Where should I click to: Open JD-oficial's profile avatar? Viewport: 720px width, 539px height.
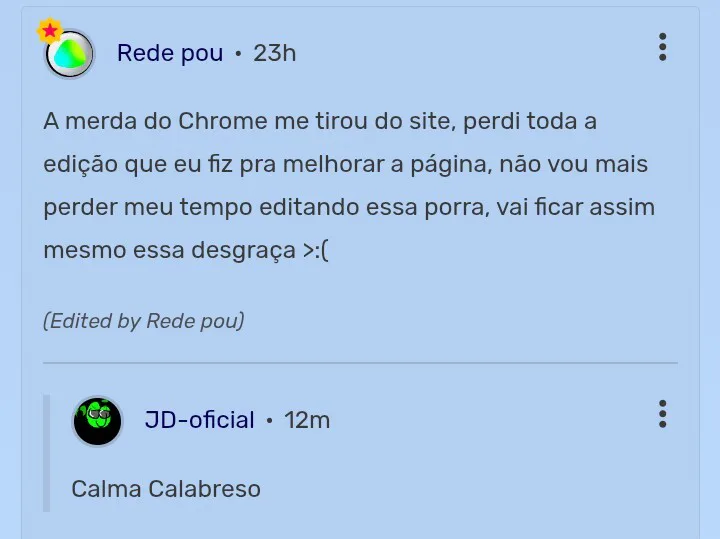(x=97, y=421)
